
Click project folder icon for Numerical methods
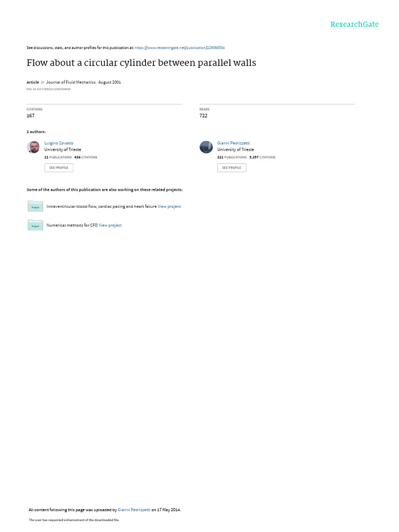tap(35, 225)
